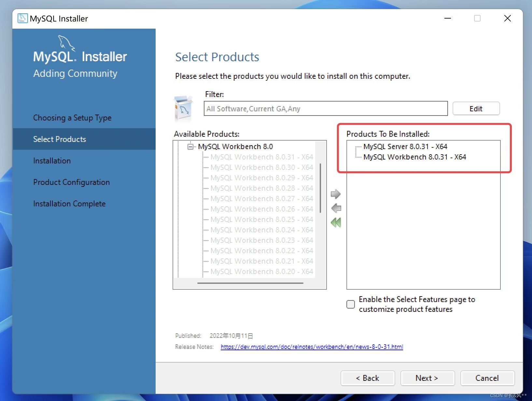Select MySQL Workbench 8.0.30 - X64
Image resolution: width=532 pixels, height=401 pixels.
click(262, 168)
